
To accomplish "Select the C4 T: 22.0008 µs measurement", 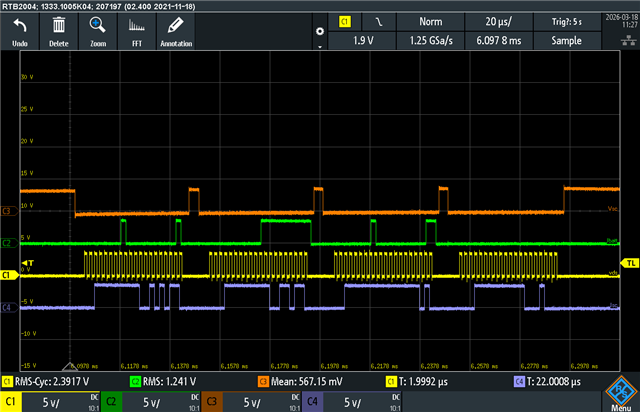I will click(547, 382).
